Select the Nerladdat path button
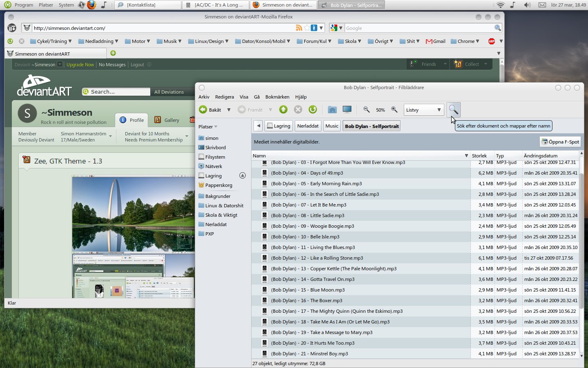 tap(308, 126)
